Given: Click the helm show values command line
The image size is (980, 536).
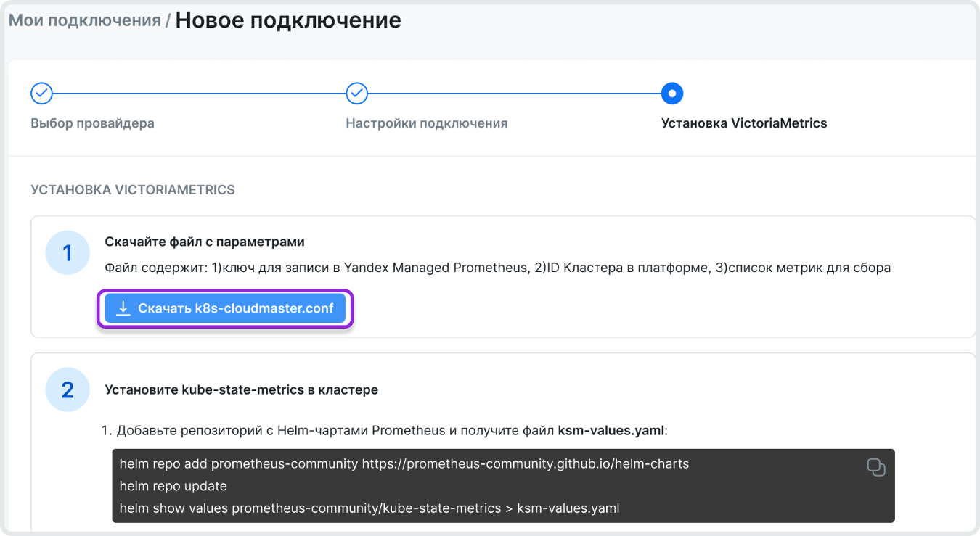Looking at the screenshot, I should pyautogui.click(x=369, y=508).
